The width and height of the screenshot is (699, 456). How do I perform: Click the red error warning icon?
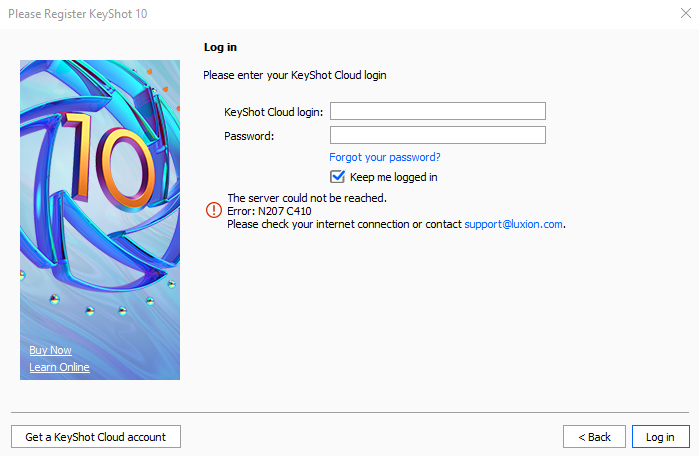pos(213,210)
